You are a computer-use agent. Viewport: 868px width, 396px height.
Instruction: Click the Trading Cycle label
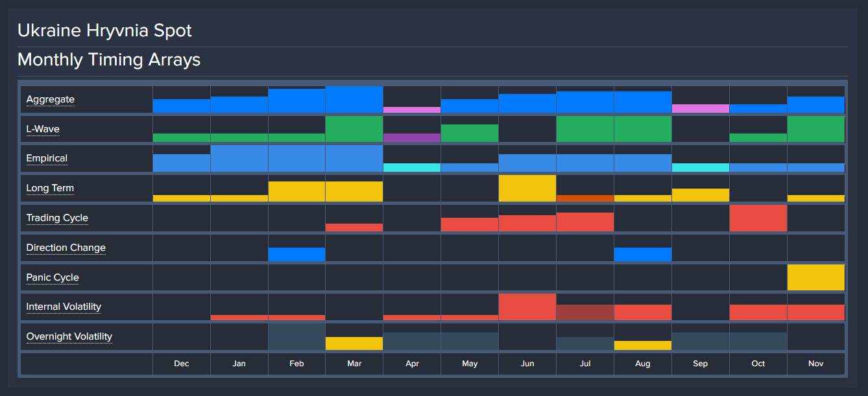point(57,218)
